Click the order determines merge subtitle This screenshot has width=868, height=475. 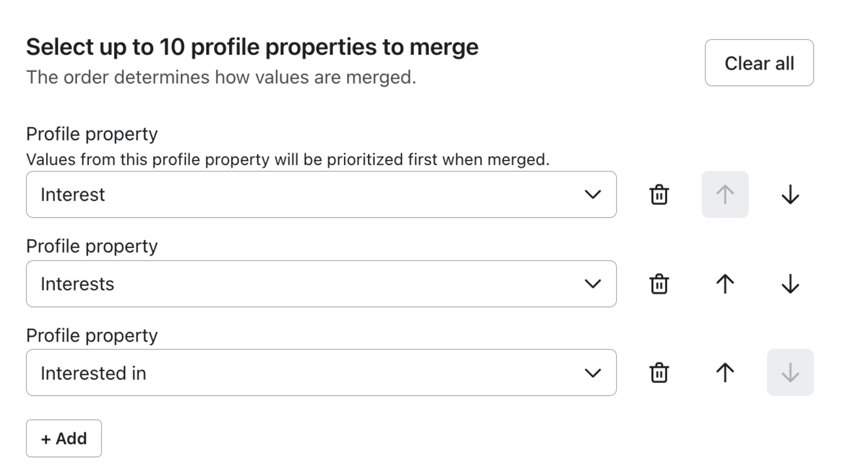[x=221, y=78]
